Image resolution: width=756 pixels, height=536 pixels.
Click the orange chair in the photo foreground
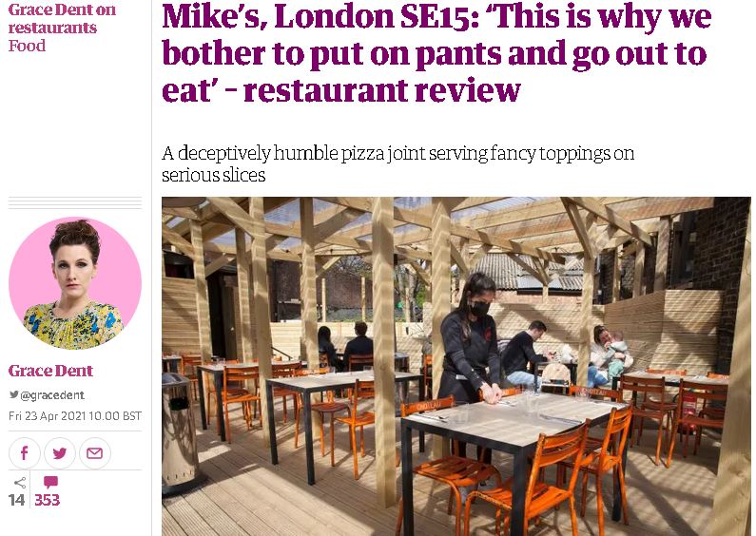[534, 477]
